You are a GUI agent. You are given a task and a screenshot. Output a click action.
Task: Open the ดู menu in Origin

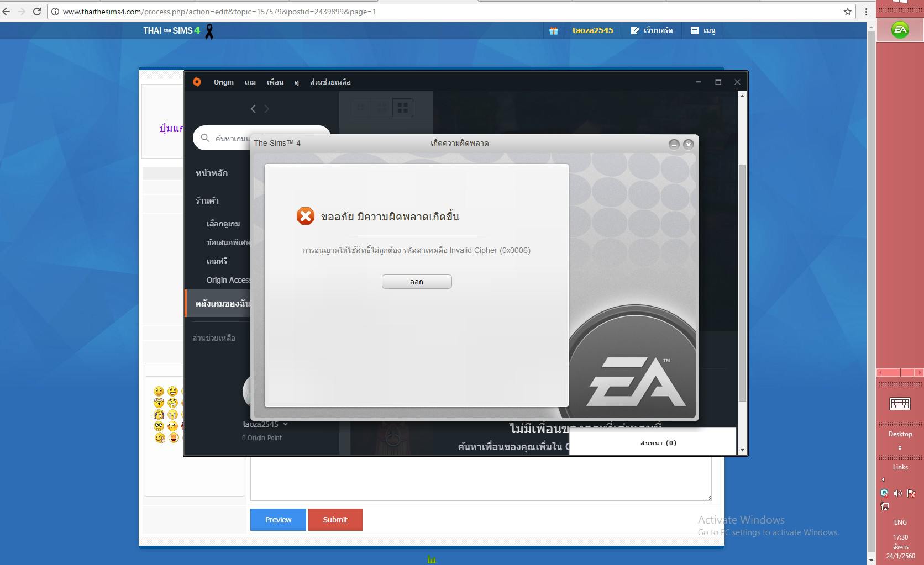297,82
